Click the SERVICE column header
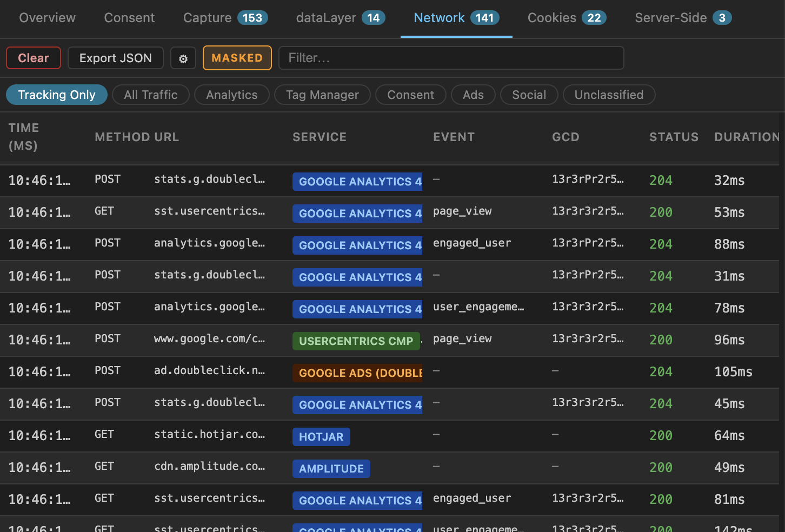The height and width of the screenshot is (532, 785). 320,137
